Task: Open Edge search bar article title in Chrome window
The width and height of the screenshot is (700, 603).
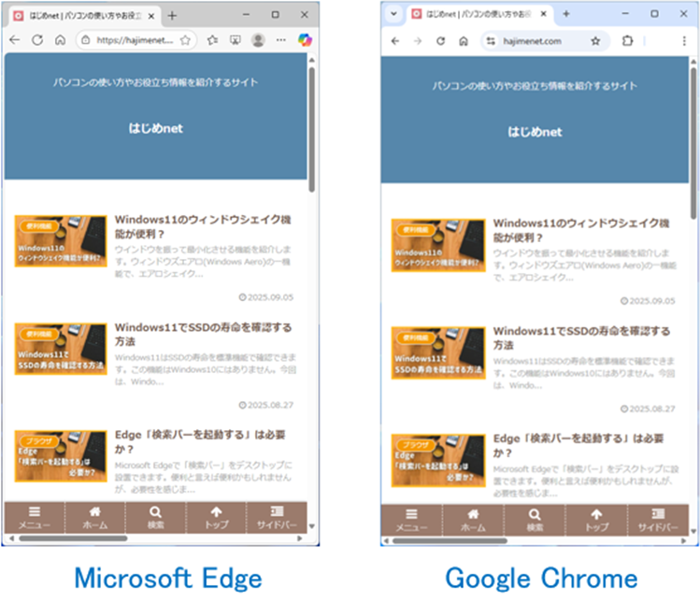Action: (579, 445)
